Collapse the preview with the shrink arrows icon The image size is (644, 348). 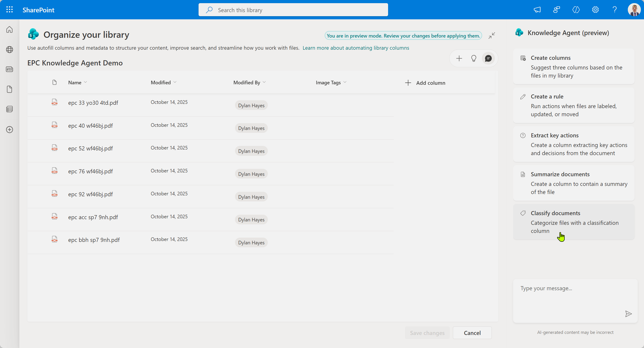[492, 36]
